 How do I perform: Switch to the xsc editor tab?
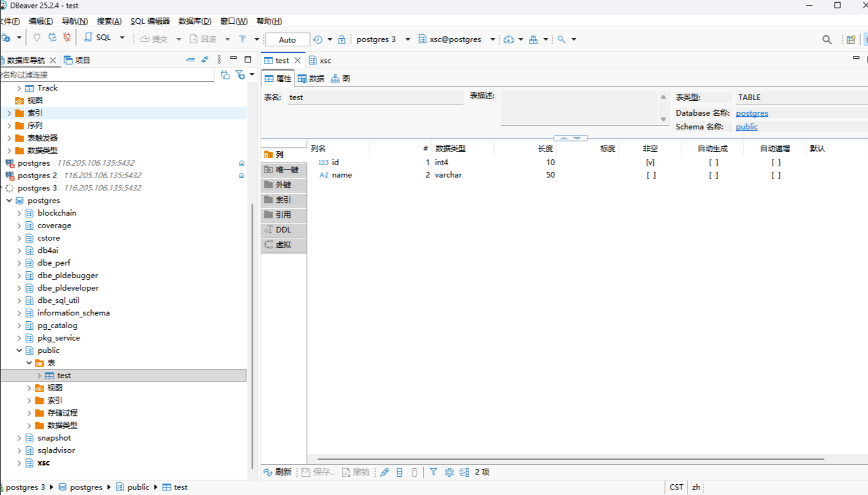tap(320, 60)
